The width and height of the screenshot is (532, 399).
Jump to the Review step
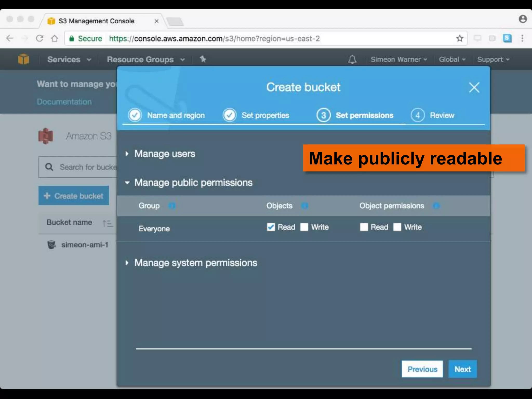point(433,115)
